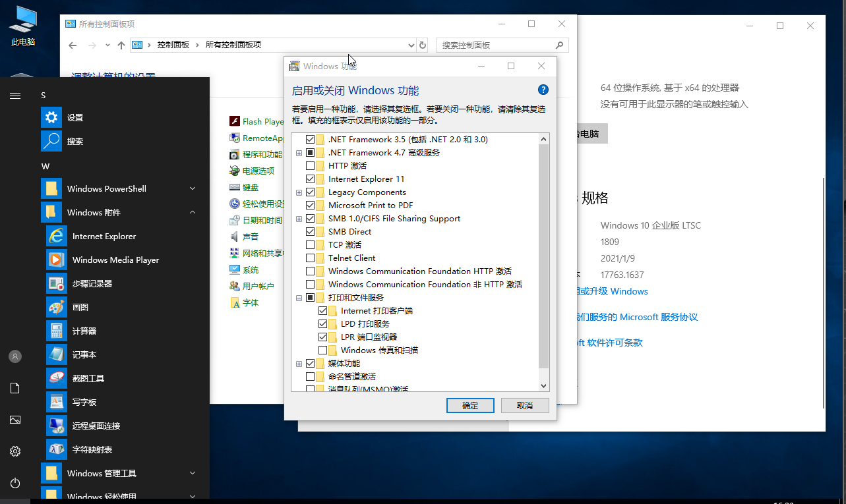Expand Windows PowerShell folder in Start
Viewport: 846px width, 504px height.
(x=193, y=188)
